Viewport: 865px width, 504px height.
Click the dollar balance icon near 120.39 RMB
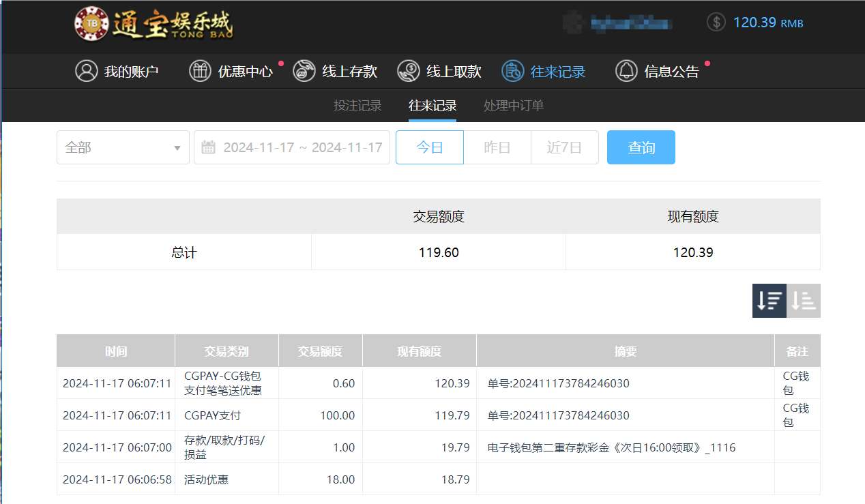[716, 22]
